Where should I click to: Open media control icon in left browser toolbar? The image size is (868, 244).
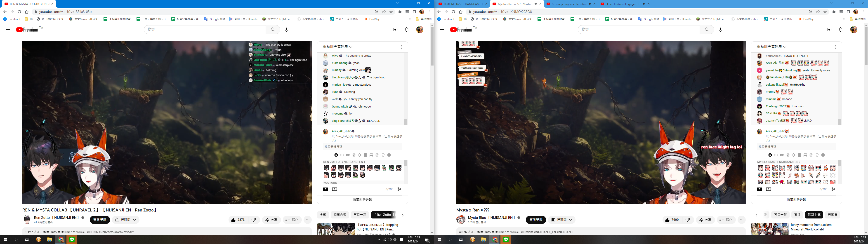coord(407,12)
